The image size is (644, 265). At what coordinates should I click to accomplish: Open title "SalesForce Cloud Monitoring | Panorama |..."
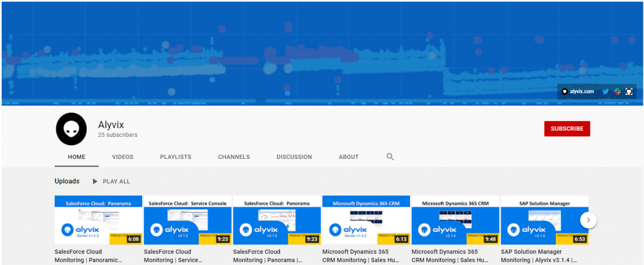(268, 256)
